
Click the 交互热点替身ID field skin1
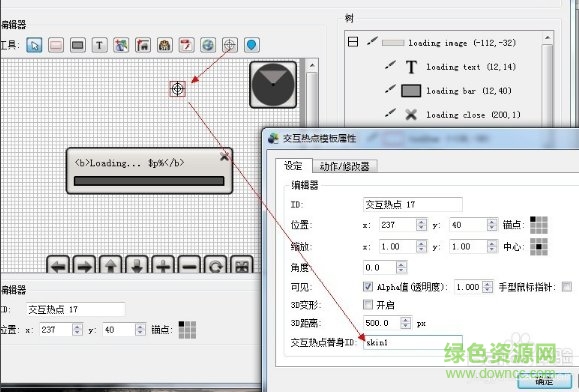(x=412, y=343)
